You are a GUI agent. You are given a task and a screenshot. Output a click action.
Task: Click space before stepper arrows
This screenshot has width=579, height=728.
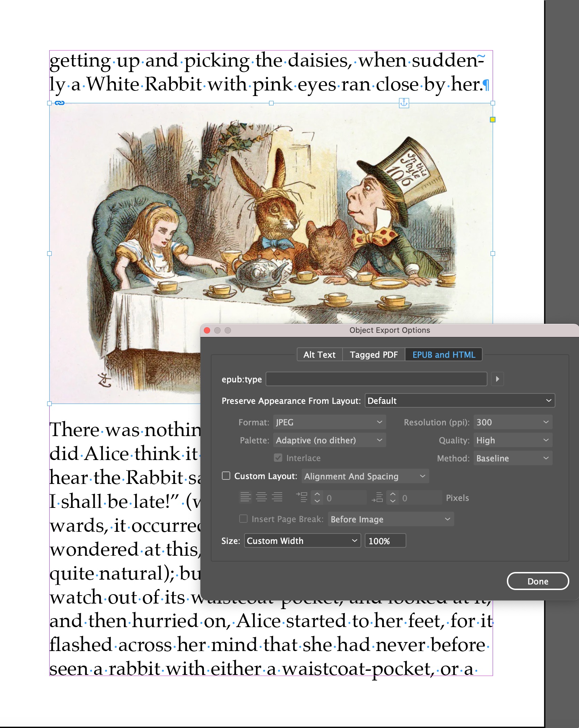coord(317,497)
